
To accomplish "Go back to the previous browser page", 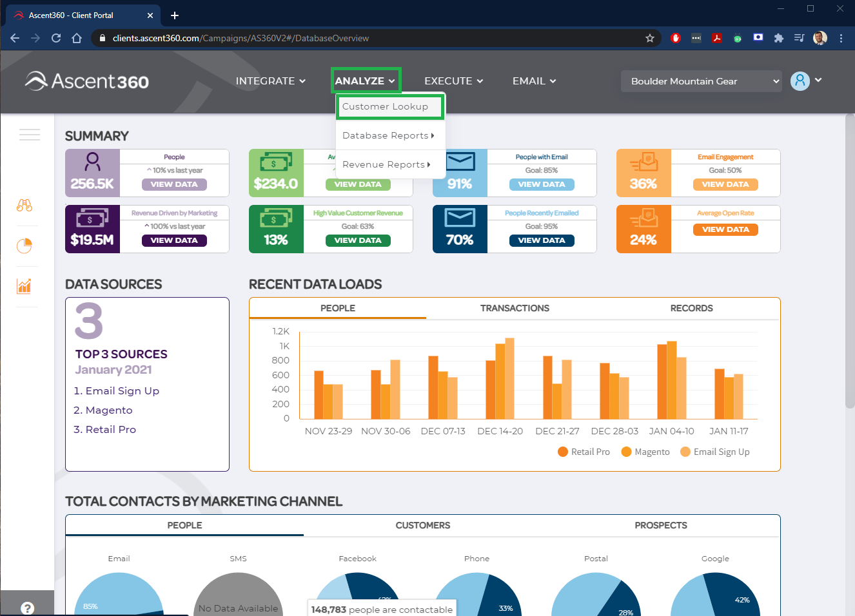I will [x=15, y=38].
